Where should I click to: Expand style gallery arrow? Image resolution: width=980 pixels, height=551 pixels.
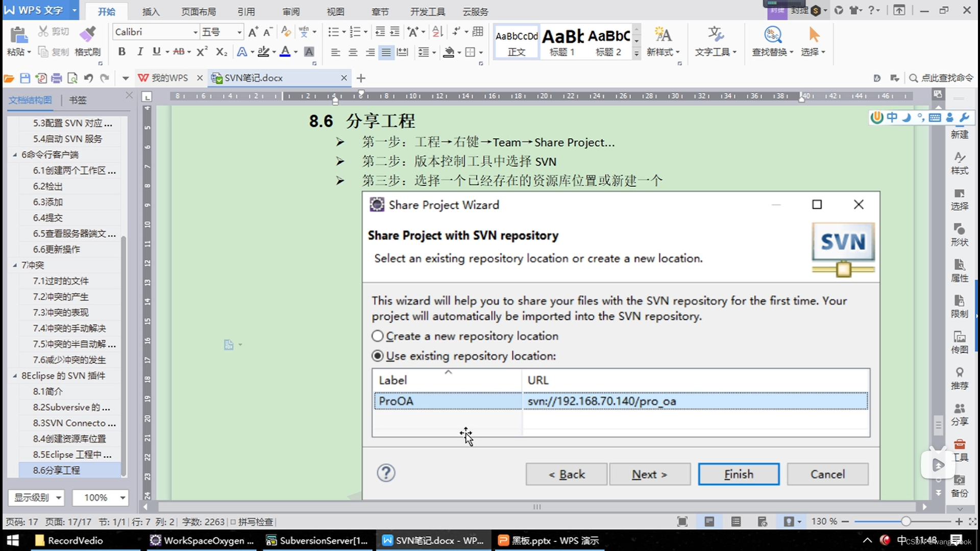pyautogui.click(x=636, y=53)
